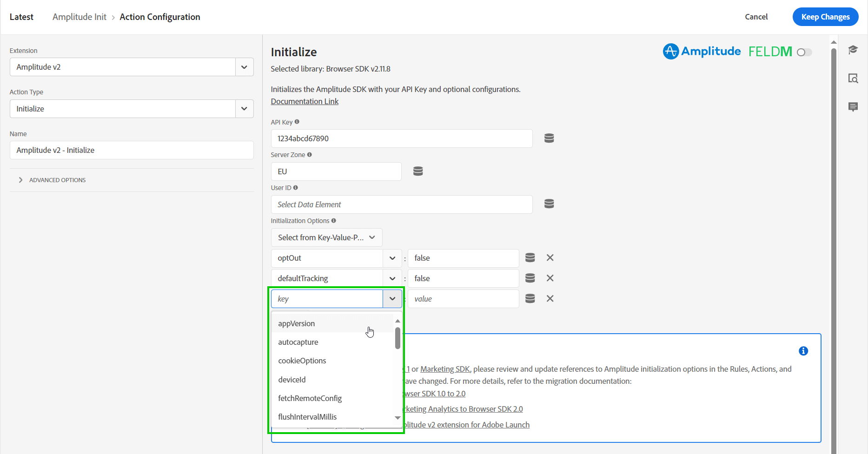Focus the optOut value field
The height and width of the screenshot is (454, 868).
point(463,258)
